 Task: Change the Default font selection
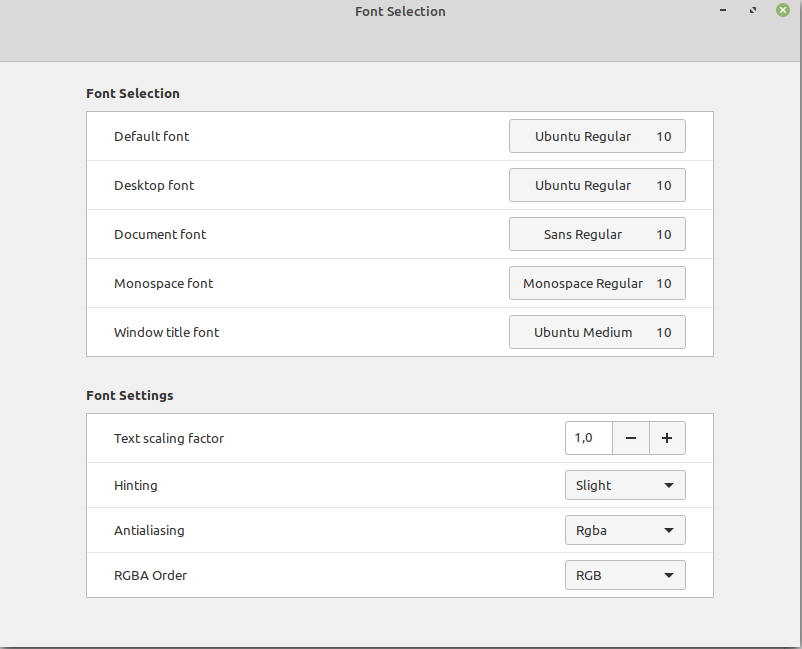(x=597, y=136)
